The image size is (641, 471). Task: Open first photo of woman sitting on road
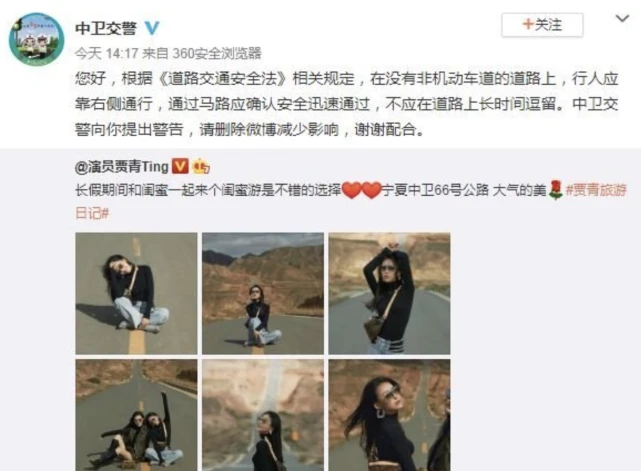click(x=136, y=293)
